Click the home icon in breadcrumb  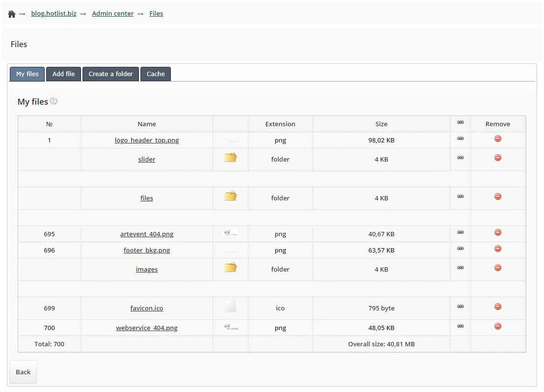(x=12, y=14)
